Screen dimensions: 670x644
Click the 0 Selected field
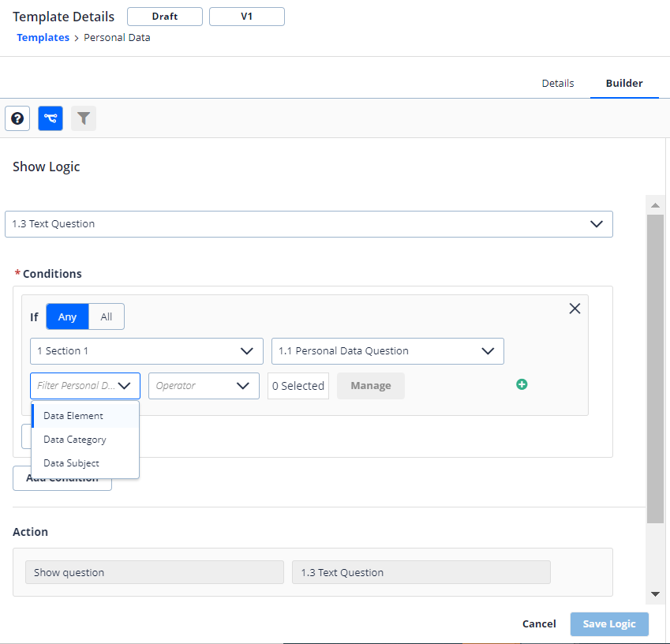pyautogui.click(x=298, y=385)
